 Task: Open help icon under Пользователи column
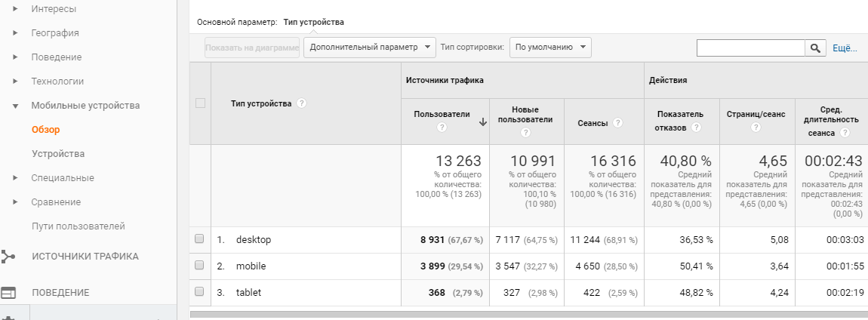442,128
